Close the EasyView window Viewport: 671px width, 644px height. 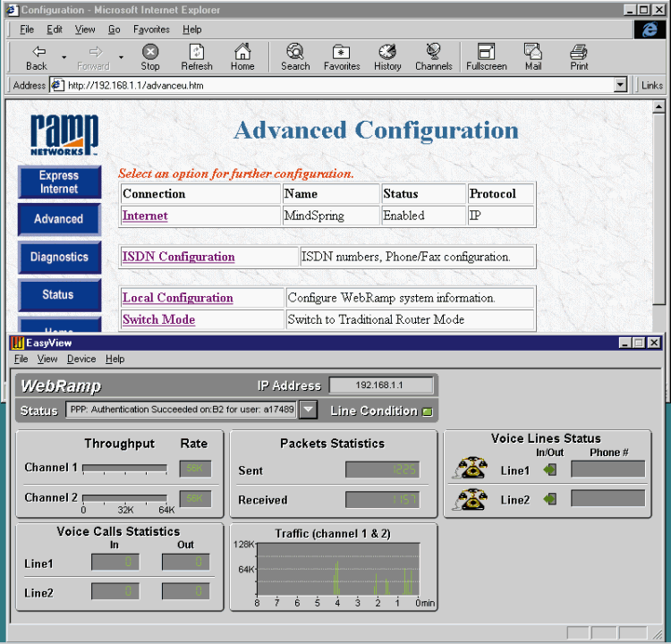pyautogui.click(x=654, y=343)
